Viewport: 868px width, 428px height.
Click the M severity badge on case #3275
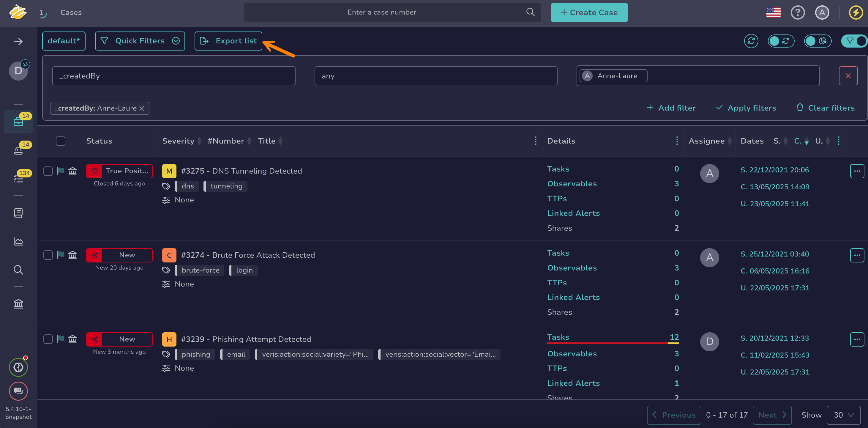[169, 171]
